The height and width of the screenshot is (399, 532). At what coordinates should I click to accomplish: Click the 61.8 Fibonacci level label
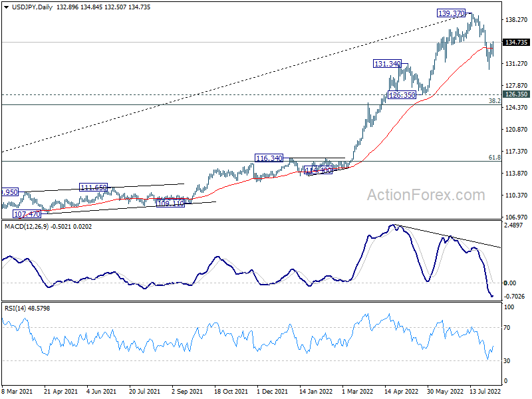coord(494,158)
